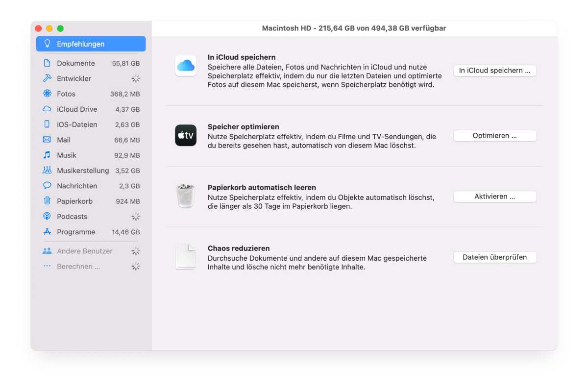This screenshot has width=588, height=391.
Task: Click the description mentioning "länger als 30 Tage"
Action: point(321,202)
